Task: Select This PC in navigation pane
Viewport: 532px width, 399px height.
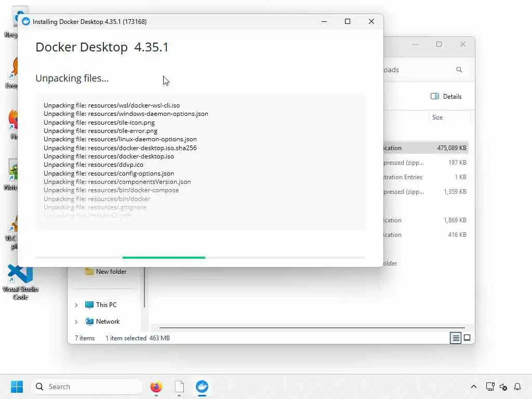Action: point(101,304)
